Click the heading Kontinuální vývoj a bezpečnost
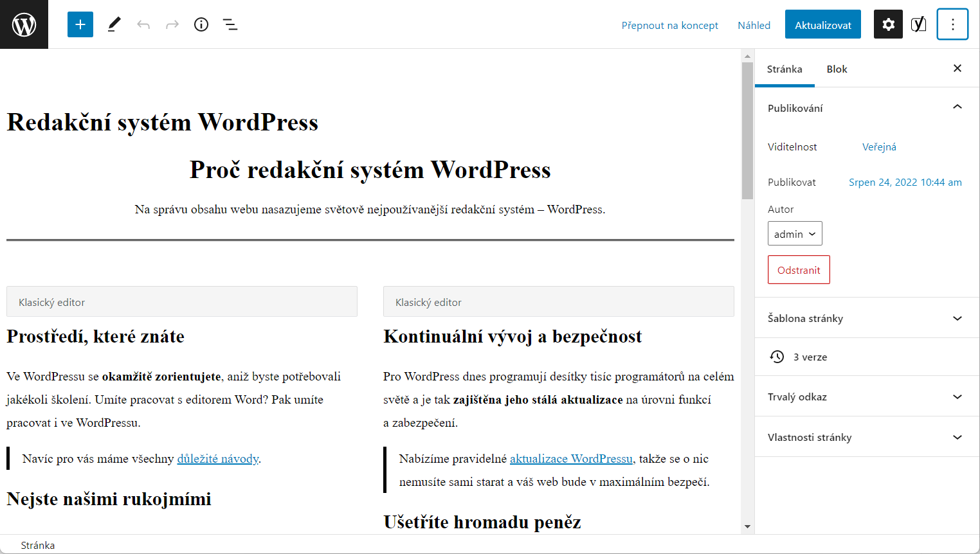 [x=513, y=337]
